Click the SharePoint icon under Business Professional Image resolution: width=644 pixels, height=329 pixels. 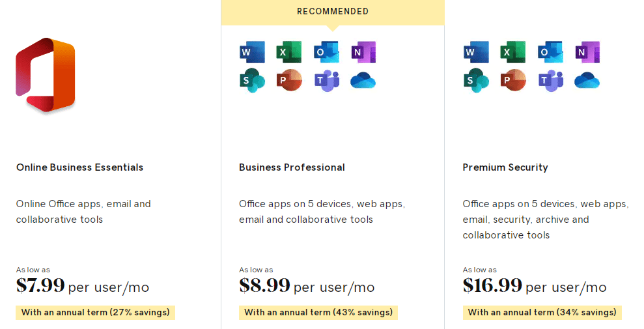pyautogui.click(x=252, y=80)
